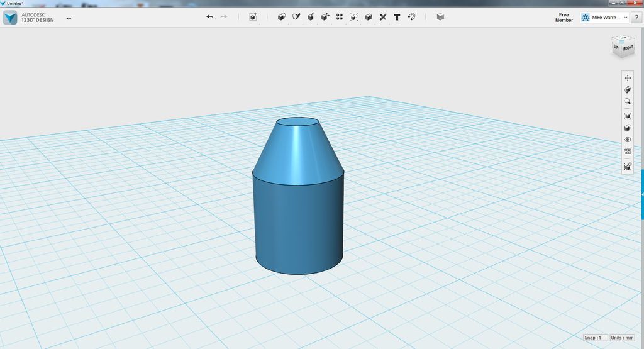Open the 123D Design application menu arrow
The height and width of the screenshot is (349, 644).
tap(69, 18)
